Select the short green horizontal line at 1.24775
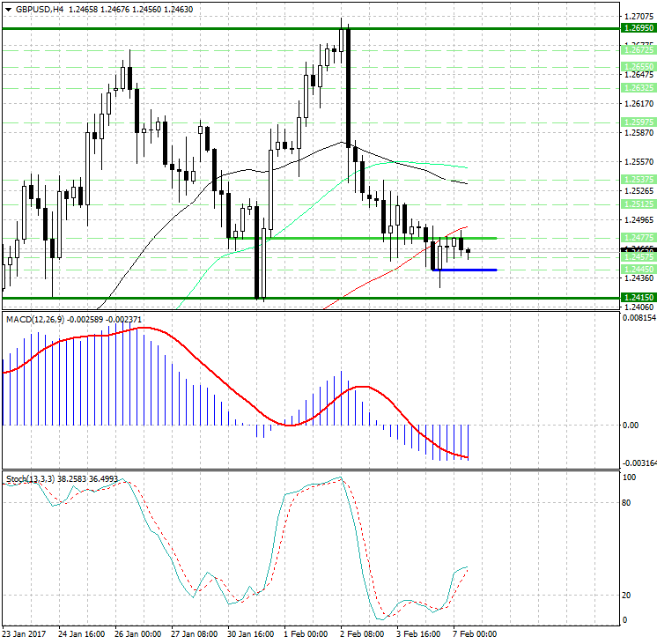This screenshot has height=644, width=657. [x=363, y=238]
